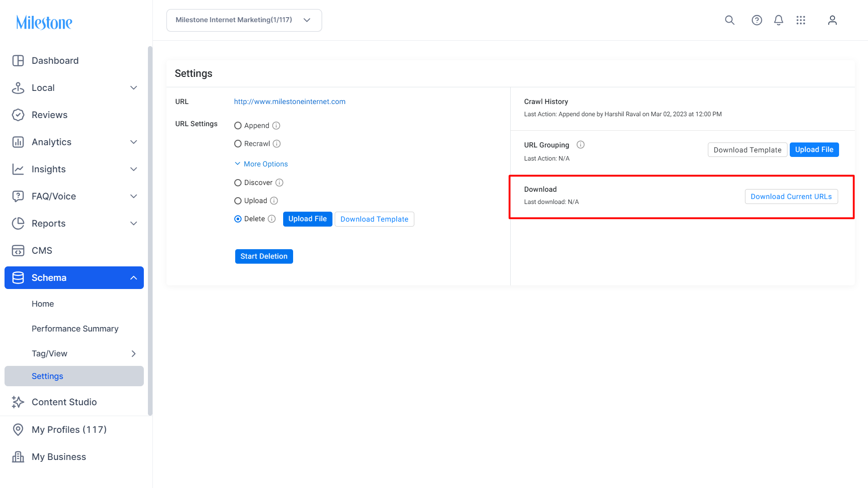
Task: Click the FAQ/Voice question bubble icon
Action: pyautogui.click(x=18, y=196)
